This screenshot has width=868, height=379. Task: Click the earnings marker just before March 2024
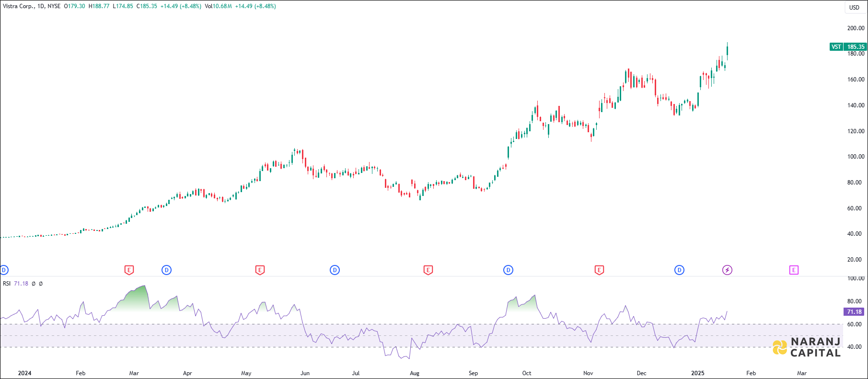(x=129, y=270)
